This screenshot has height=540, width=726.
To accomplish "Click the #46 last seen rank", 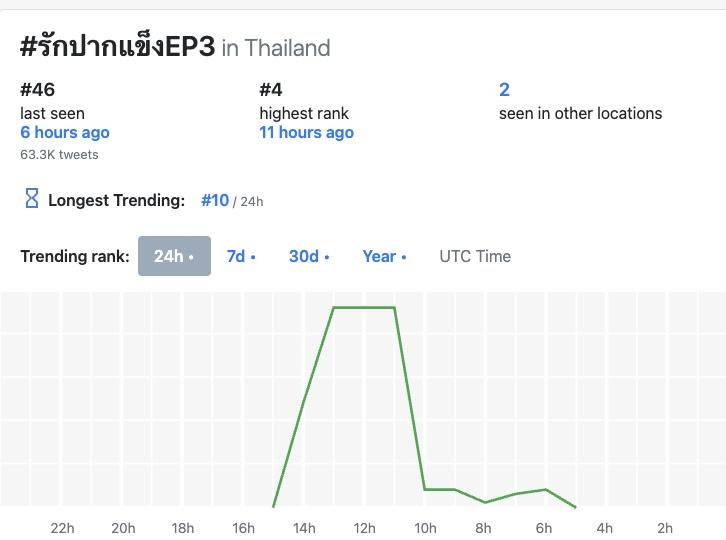I will pyautogui.click(x=38, y=89).
